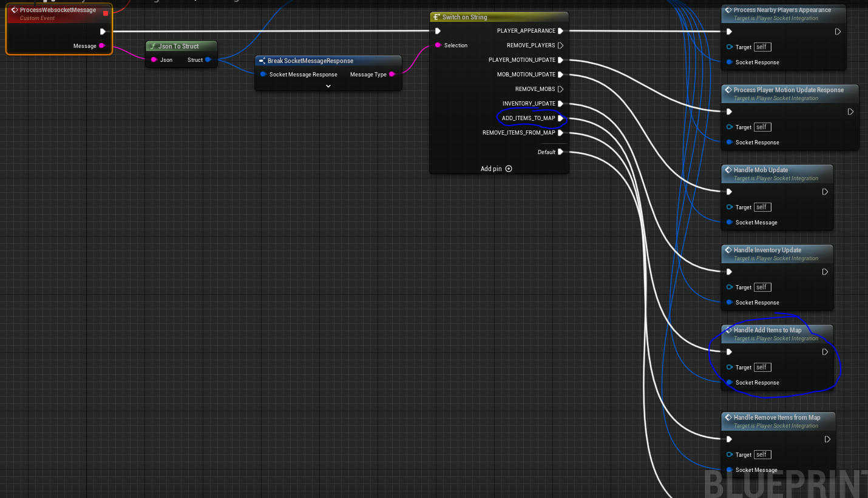Click exec output pin of Handle Add Items to Map
The width and height of the screenshot is (868, 498).
tap(825, 352)
